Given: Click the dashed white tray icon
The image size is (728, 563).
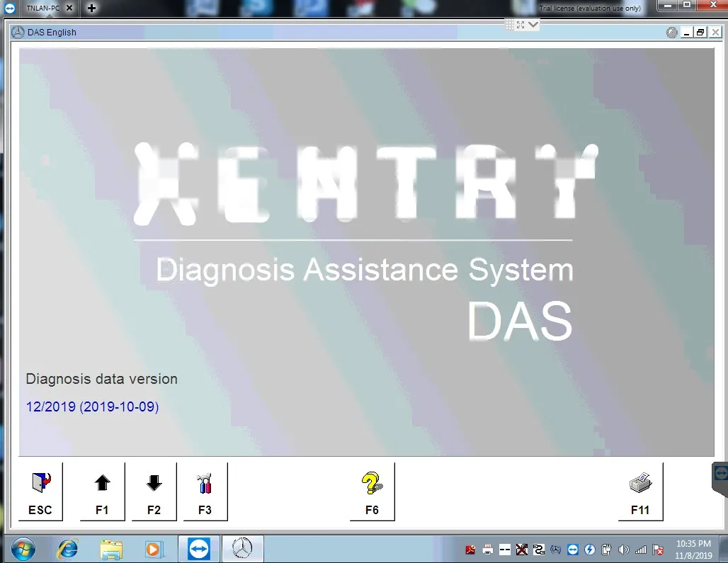Looking at the screenshot, I should point(505,550).
